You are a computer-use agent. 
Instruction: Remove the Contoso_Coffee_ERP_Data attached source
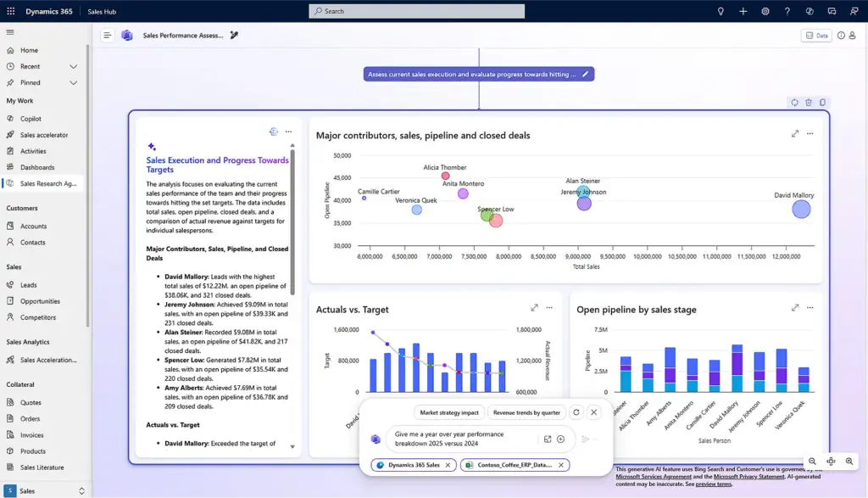(x=563, y=465)
